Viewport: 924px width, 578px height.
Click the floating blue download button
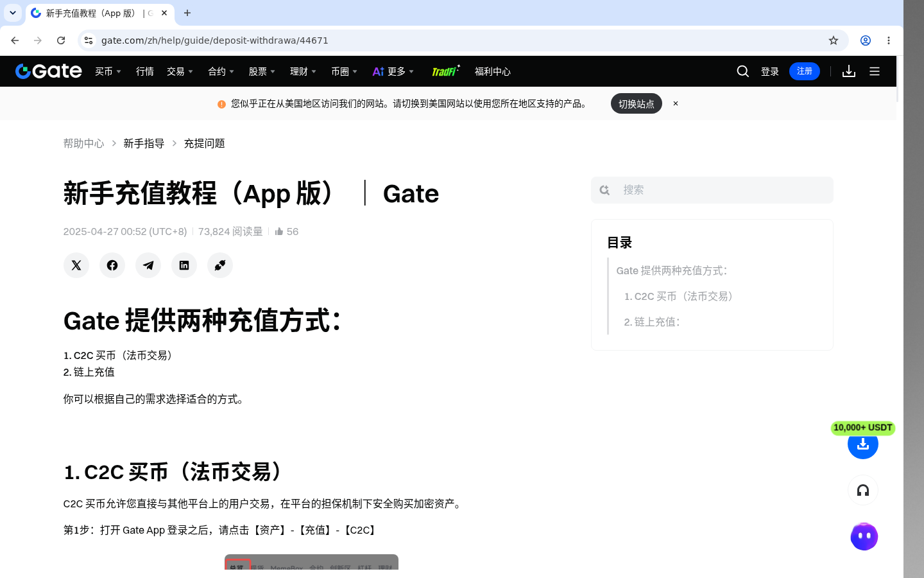click(863, 444)
